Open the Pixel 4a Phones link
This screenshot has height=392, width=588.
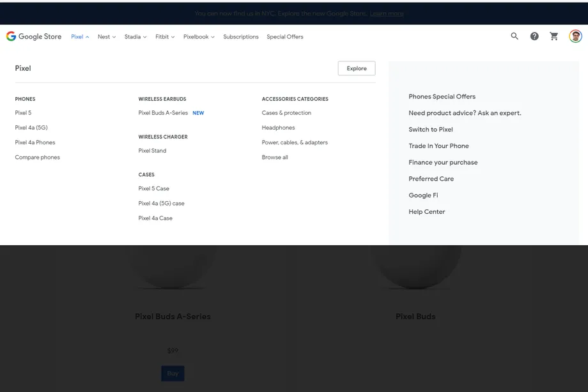35,142
